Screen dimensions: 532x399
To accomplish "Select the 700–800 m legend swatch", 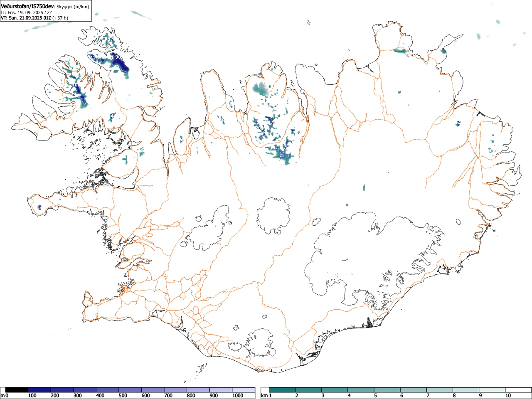I will 175,390.
